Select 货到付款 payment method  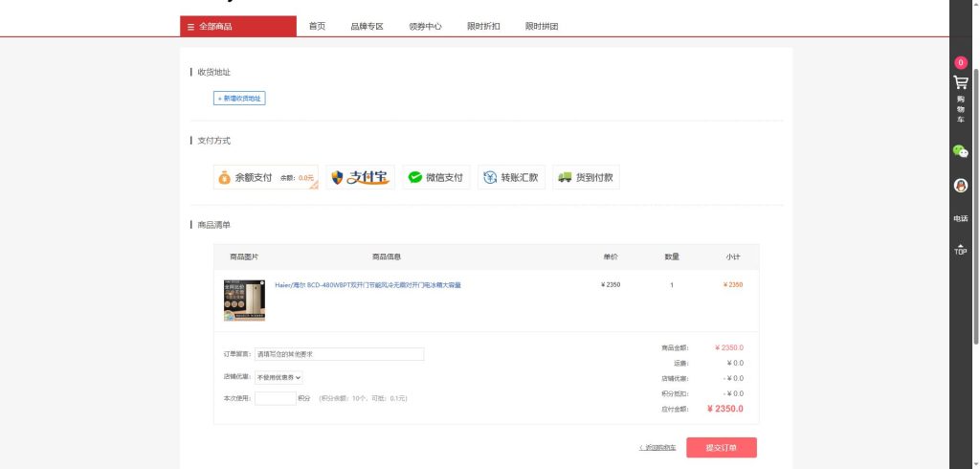click(x=587, y=178)
